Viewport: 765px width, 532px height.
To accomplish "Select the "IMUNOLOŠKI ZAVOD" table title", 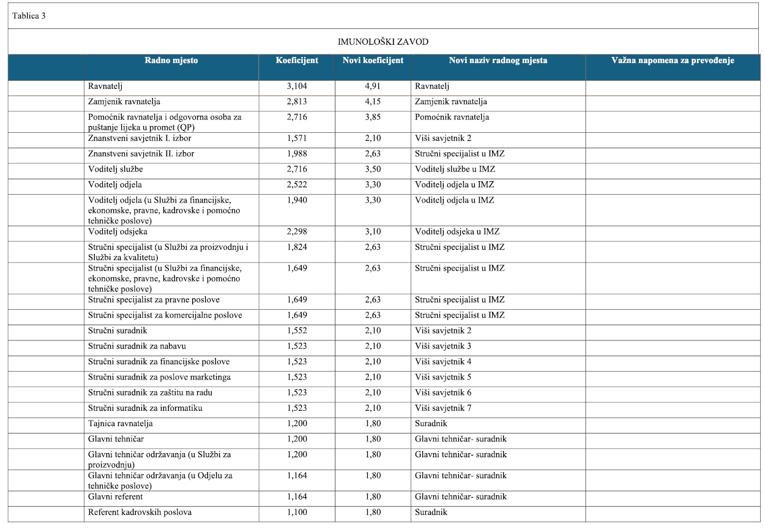I will (x=383, y=42).
